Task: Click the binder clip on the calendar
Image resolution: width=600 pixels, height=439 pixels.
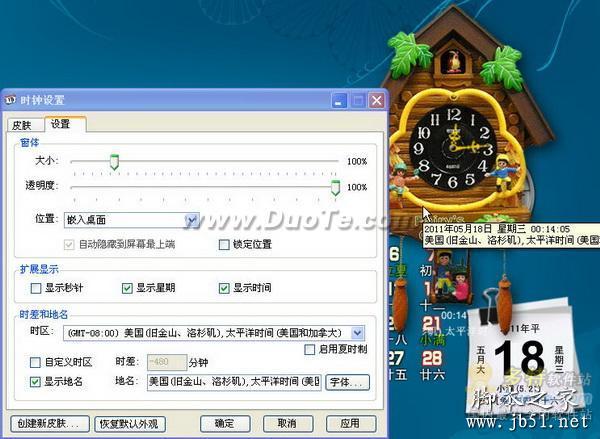Action: [x=491, y=305]
